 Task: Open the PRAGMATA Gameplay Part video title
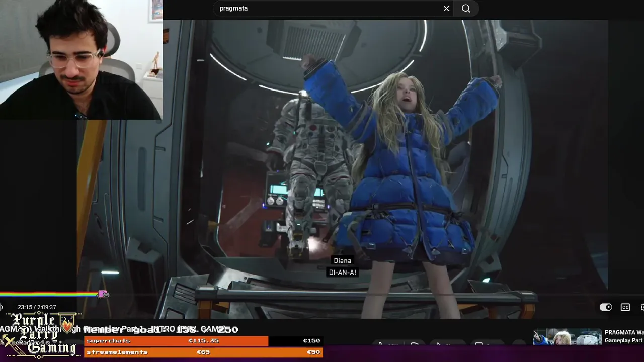[624, 336]
